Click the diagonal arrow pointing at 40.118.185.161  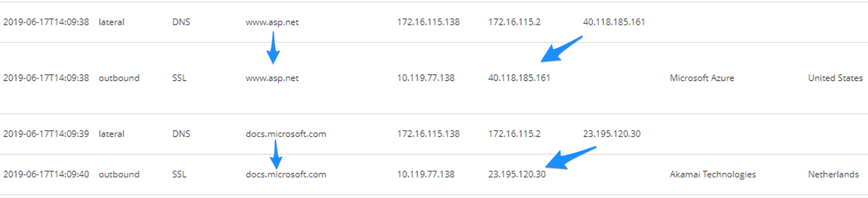[561, 49]
